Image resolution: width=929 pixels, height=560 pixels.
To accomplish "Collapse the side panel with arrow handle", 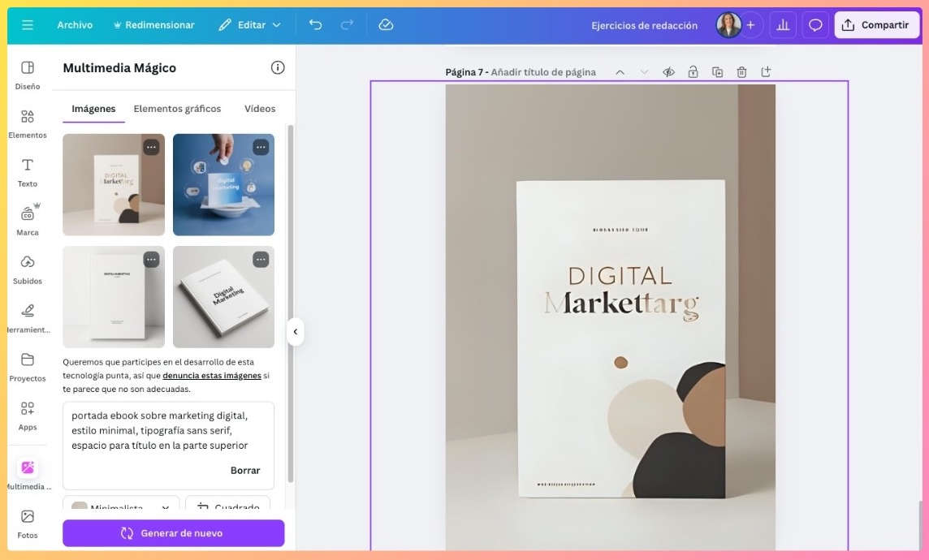I will [x=296, y=331].
